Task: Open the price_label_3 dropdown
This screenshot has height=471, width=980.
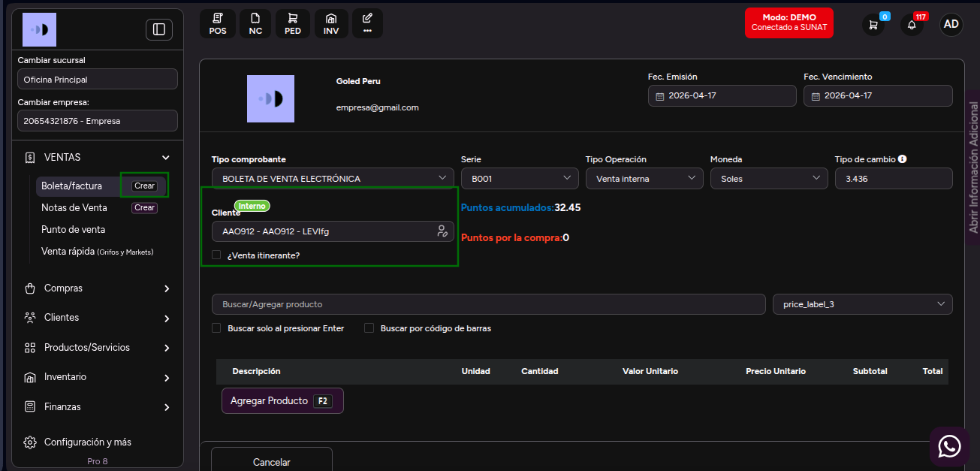Action: [863, 304]
